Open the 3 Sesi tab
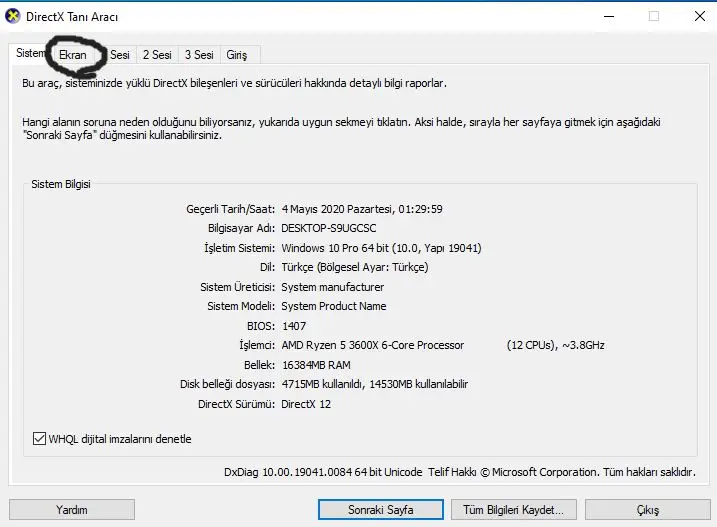Viewport: 717px width, 527px height. (199, 55)
